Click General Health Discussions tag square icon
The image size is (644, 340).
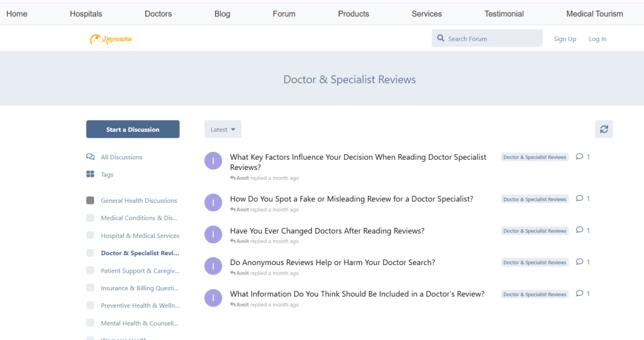(91, 200)
